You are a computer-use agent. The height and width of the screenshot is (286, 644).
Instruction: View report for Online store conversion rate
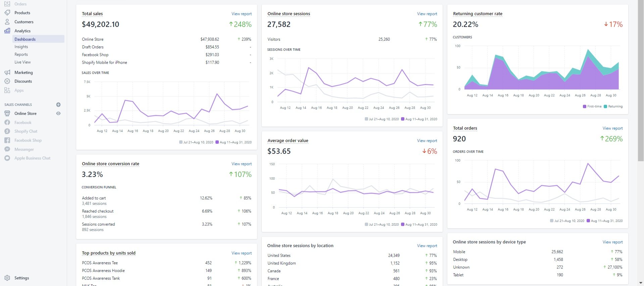click(x=242, y=164)
